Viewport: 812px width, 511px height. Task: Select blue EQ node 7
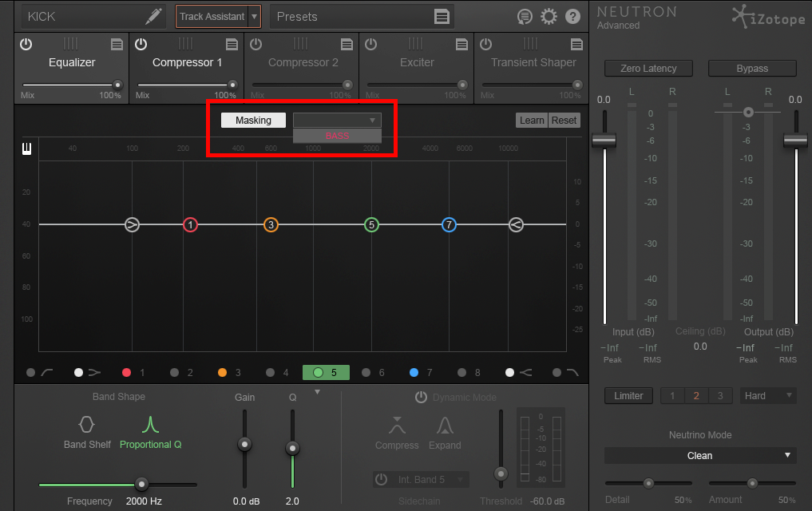coord(449,224)
